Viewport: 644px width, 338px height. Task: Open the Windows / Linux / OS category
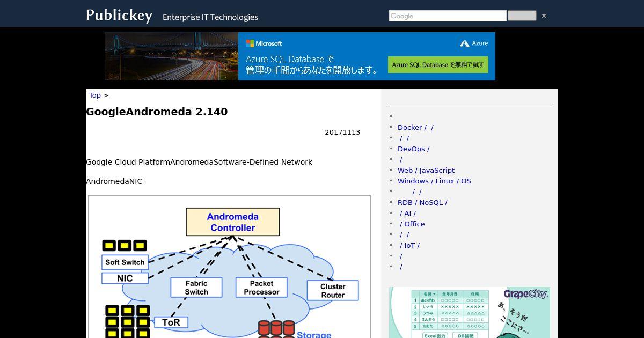[434, 181]
